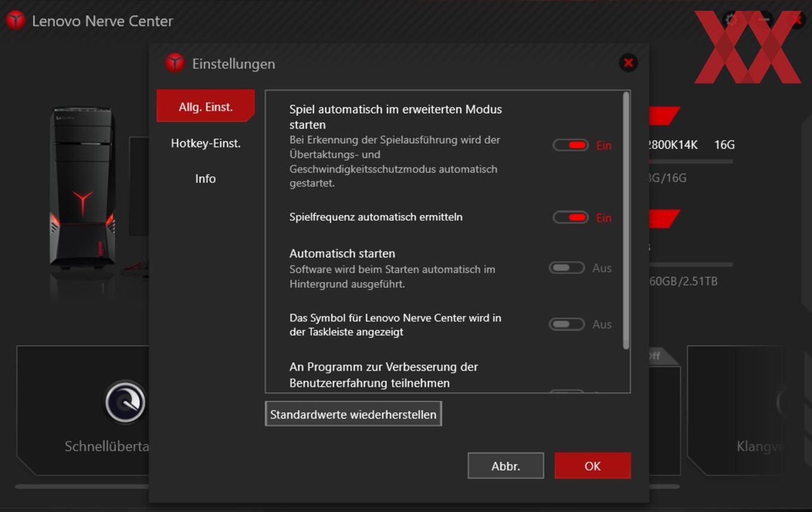Click the Lenovo tower PC image
This screenshot has height=512, width=812.
click(82, 188)
